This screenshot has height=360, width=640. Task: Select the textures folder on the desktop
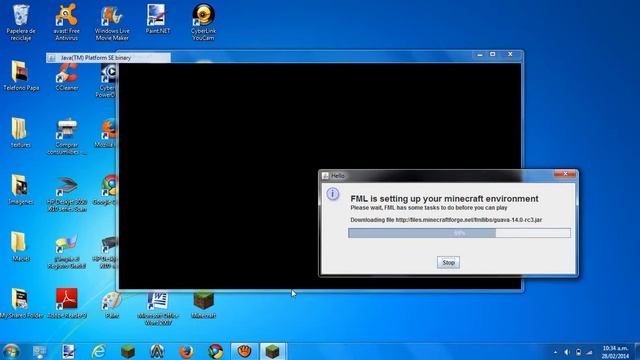[x=20, y=133]
